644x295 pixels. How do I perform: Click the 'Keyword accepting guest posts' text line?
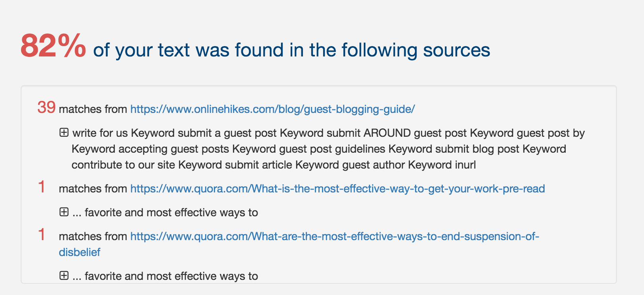point(318,149)
